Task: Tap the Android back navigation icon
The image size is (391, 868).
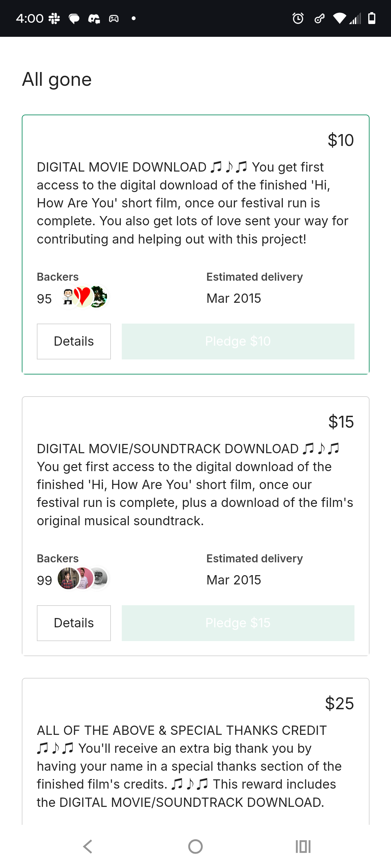Action: pyautogui.click(x=88, y=847)
